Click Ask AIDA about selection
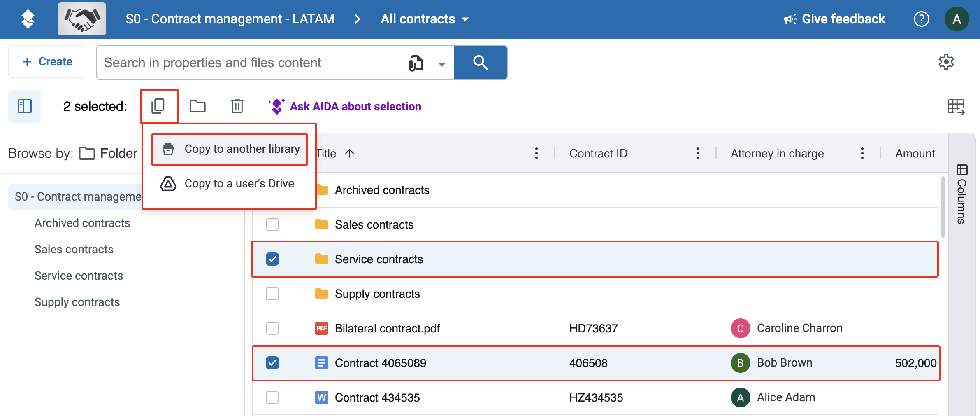The width and height of the screenshot is (980, 416). [x=345, y=106]
